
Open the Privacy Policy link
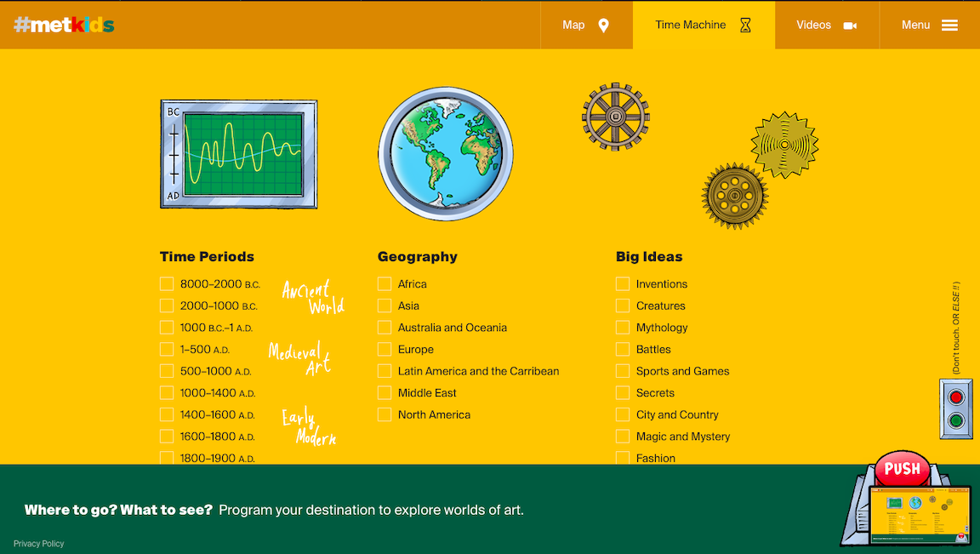39,544
